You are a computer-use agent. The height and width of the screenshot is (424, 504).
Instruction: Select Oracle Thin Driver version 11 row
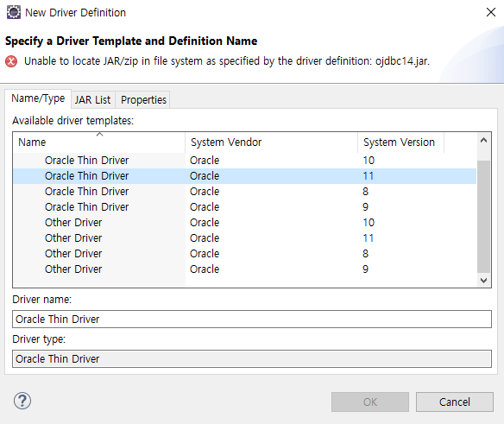(x=244, y=176)
